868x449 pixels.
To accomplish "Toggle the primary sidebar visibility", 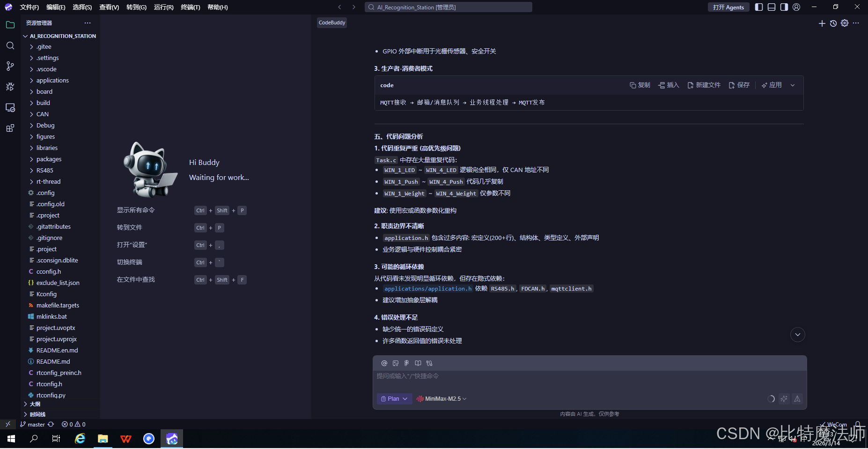I will tap(759, 7).
